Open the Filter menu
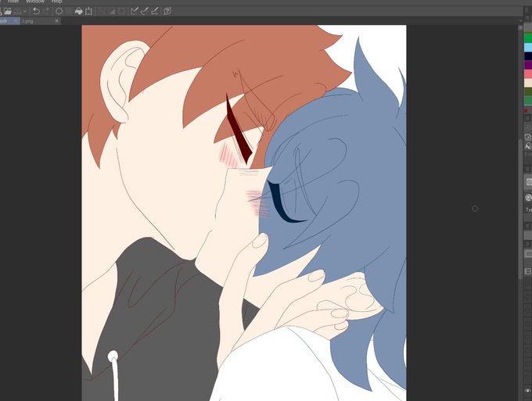 (x=13, y=2)
